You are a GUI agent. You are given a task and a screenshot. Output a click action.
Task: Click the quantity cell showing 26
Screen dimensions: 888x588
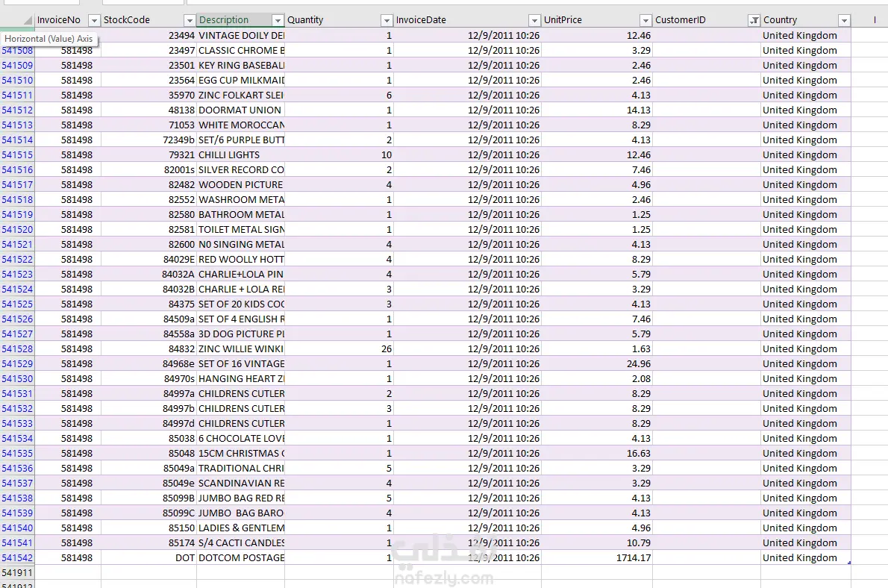point(340,349)
